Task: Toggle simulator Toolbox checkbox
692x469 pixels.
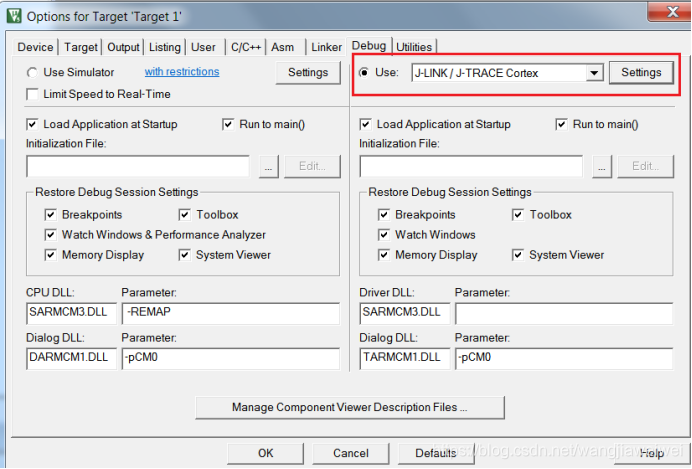Action: [x=184, y=215]
